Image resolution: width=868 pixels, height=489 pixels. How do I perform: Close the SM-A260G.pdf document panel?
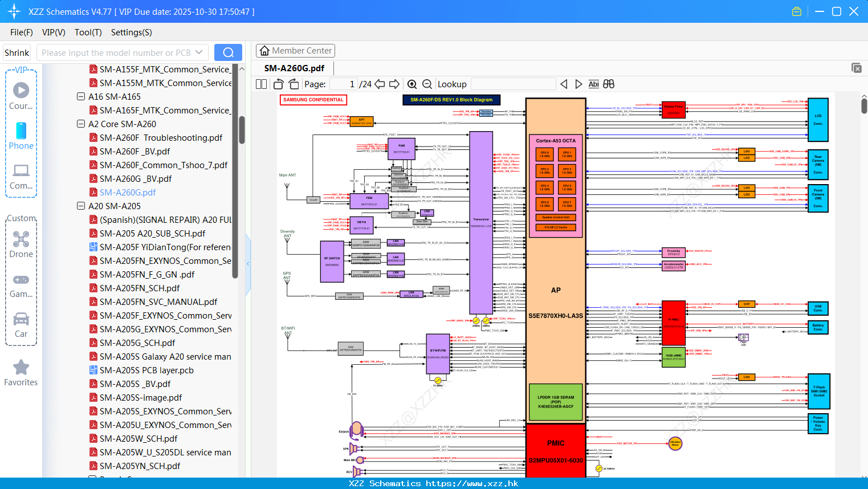pyautogui.click(x=857, y=68)
